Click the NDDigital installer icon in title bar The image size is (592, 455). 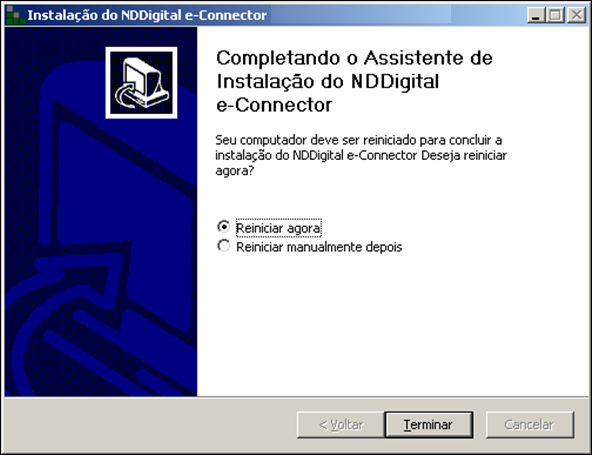tap(15, 15)
